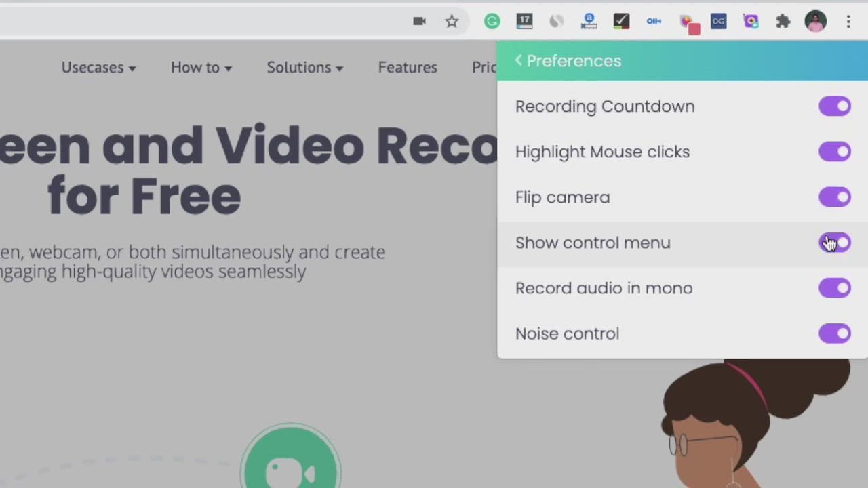Click the extension icon with red square badge
The height and width of the screenshot is (488, 868).
689,24
